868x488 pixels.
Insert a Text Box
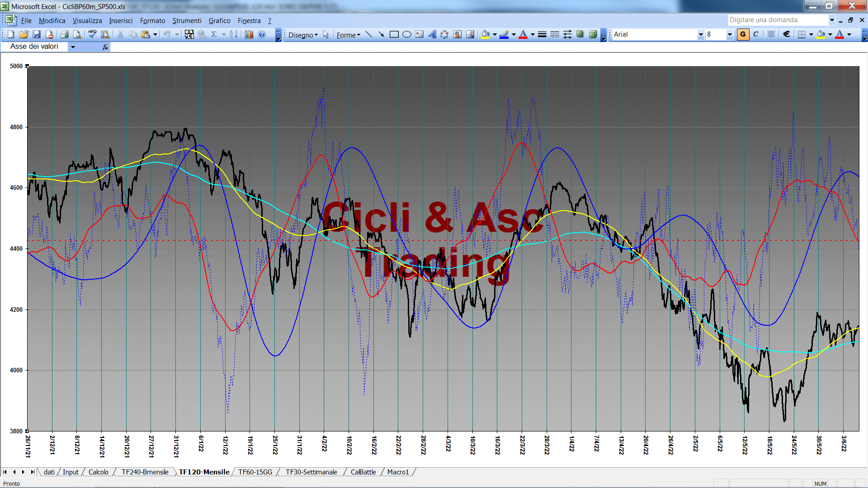[420, 34]
